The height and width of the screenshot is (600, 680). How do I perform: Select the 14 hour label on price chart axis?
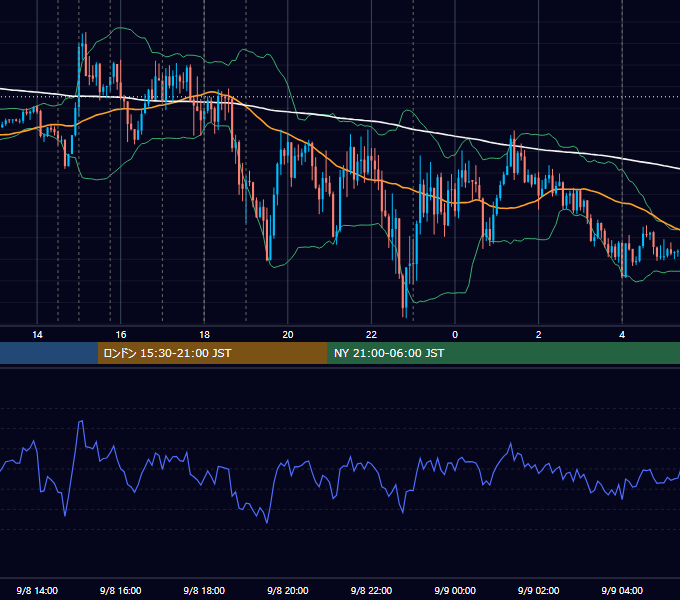(37, 335)
